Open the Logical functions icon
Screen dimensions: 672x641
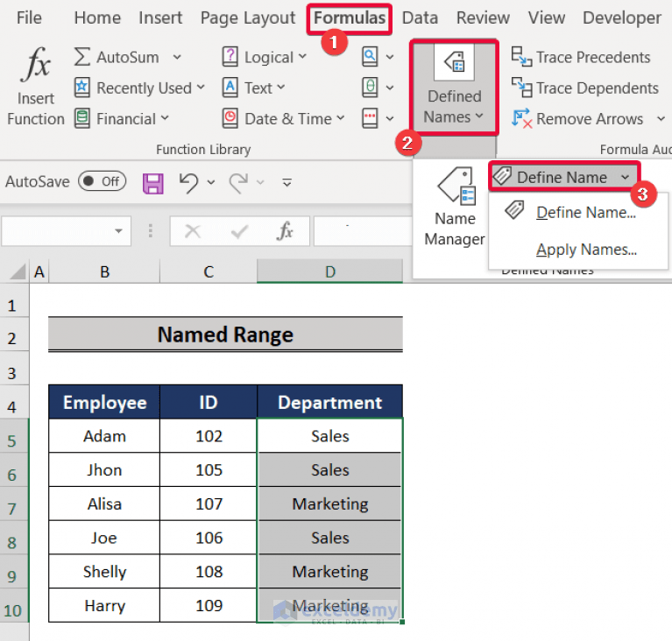(230, 57)
